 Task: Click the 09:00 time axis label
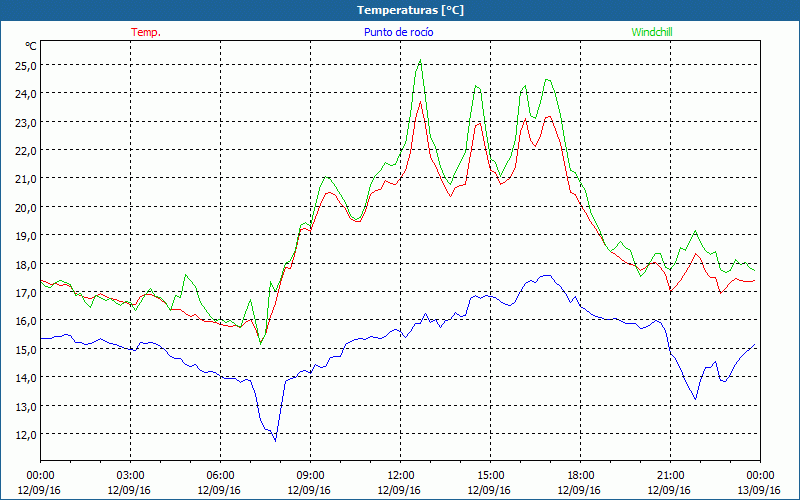pos(310,476)
